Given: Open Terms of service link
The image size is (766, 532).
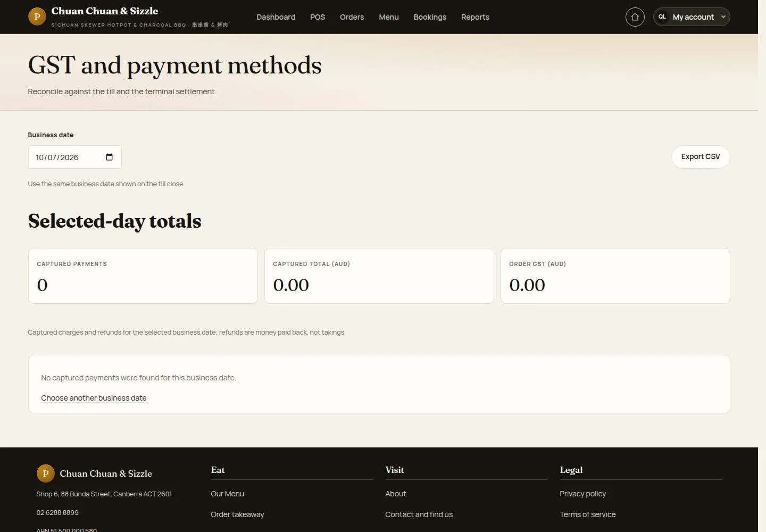Looking at the screenshot, I should click(587, 514).
